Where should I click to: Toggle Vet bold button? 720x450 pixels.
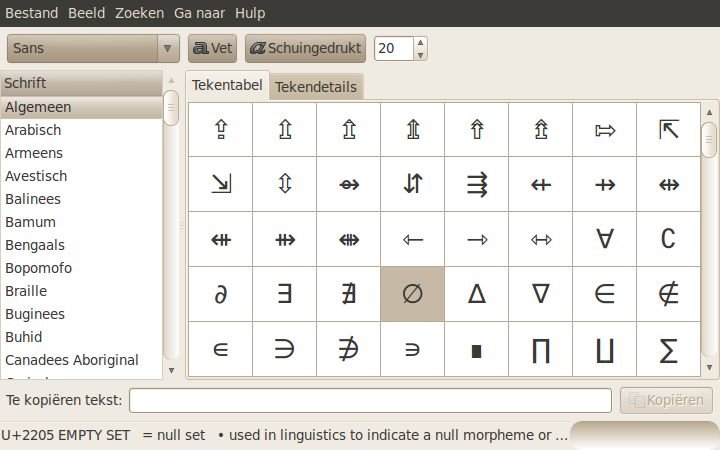click(212, 48)
